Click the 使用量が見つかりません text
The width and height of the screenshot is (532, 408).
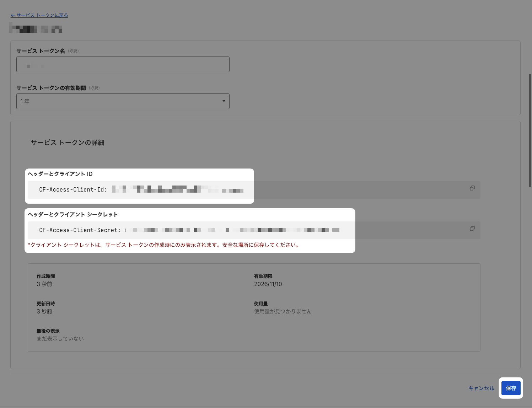point(283,311)
